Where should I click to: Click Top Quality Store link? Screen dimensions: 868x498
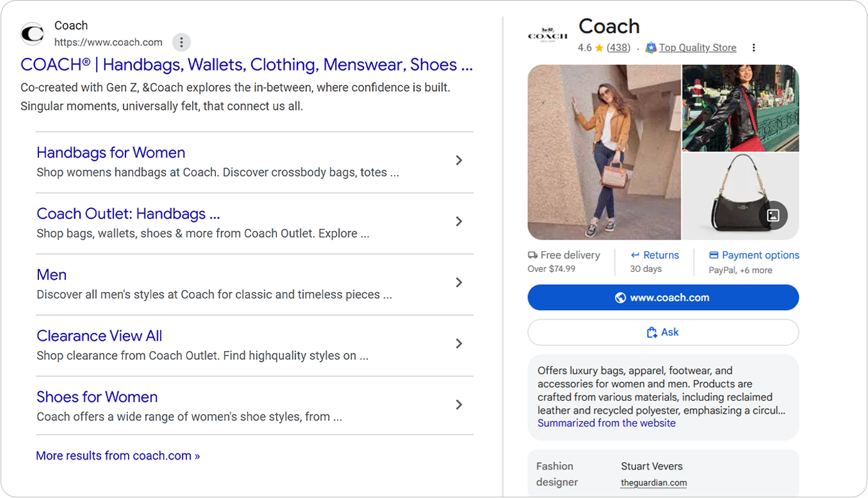point(697,48)
